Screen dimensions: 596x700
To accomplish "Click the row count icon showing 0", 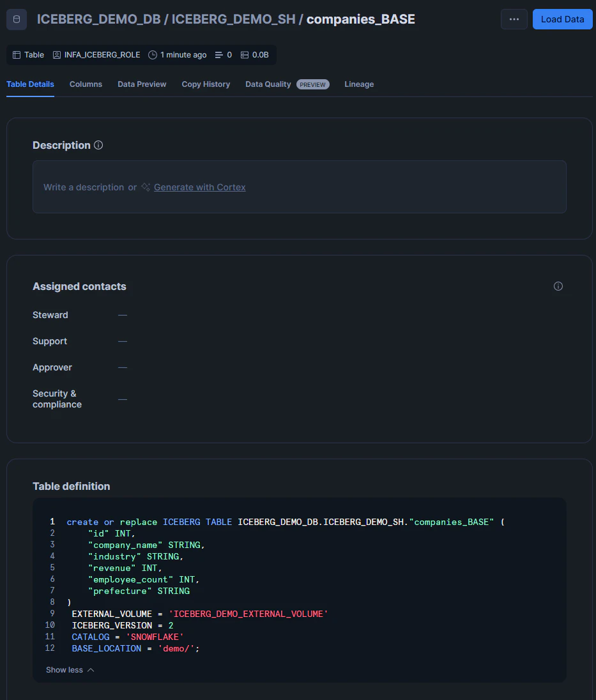I will coord(218,55).
